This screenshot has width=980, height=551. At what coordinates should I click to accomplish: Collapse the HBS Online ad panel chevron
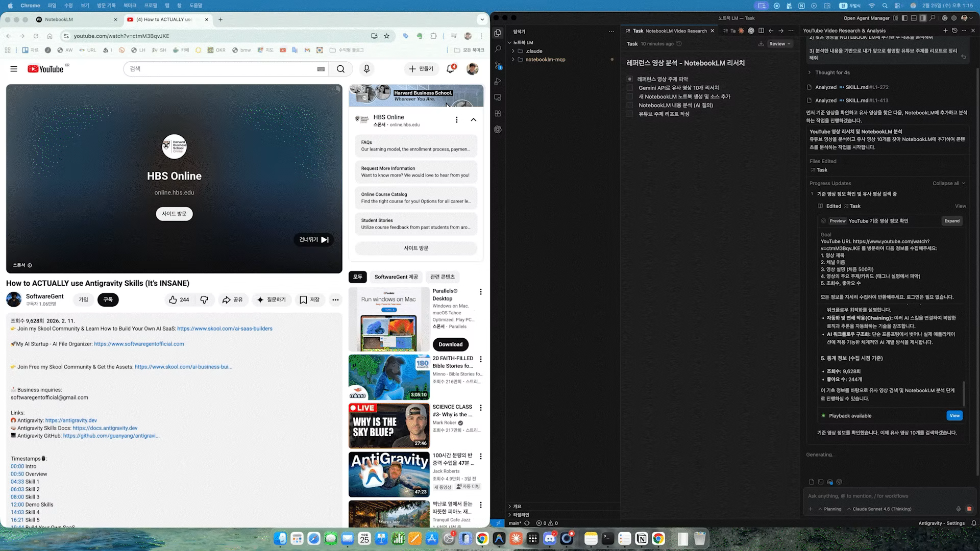[473, 120]
